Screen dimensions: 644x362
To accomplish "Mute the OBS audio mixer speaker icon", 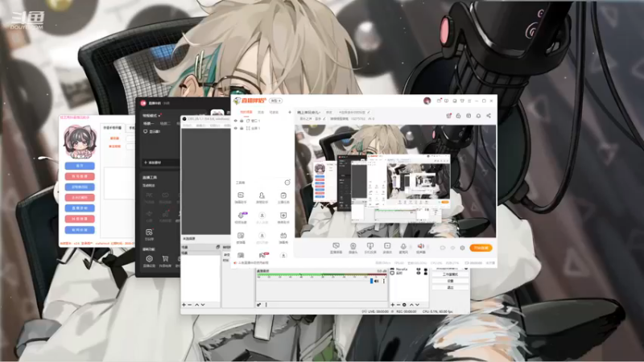I will coord(377,281).
